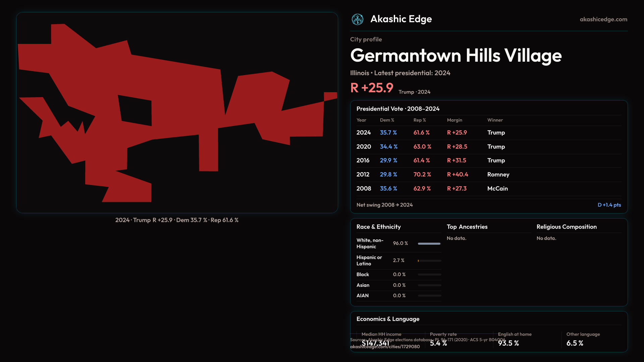644x362 pixels.
Task: Click the White, non-Hispanic percentage bar
Action: coord(429,244)
